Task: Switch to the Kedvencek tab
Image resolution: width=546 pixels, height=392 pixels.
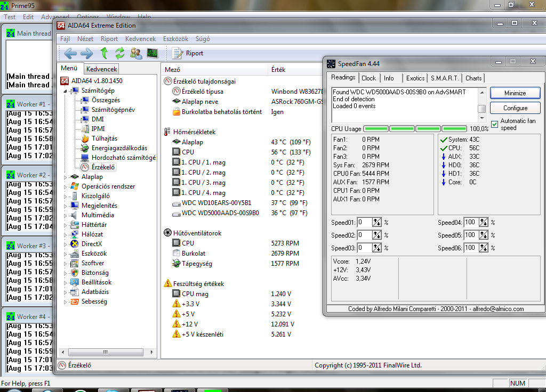Action: (102, 69)
